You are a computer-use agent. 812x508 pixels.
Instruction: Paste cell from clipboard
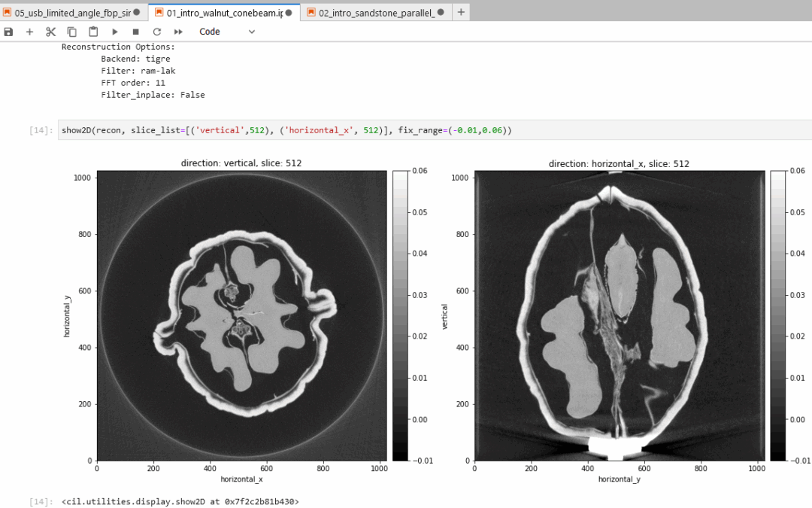93,32
